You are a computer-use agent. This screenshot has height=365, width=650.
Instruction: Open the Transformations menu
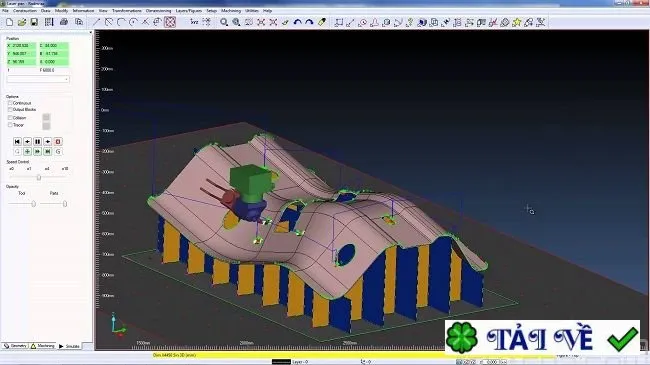pyautogui.click(x=127, y=10)
